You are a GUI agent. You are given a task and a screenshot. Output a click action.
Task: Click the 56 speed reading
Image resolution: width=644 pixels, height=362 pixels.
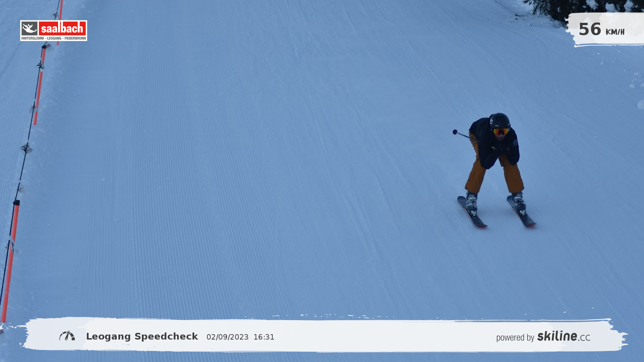click(x=590, y=29)
